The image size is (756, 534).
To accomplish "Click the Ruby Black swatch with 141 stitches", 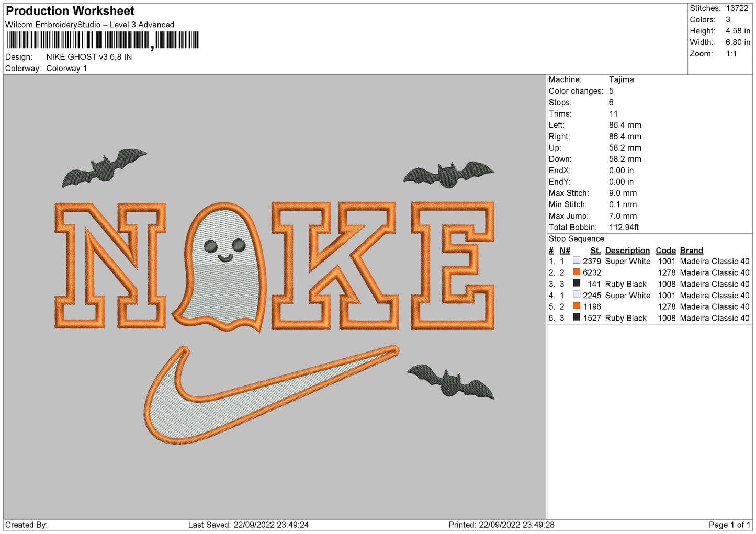I will pyautogui.click(x=576, y=283).
